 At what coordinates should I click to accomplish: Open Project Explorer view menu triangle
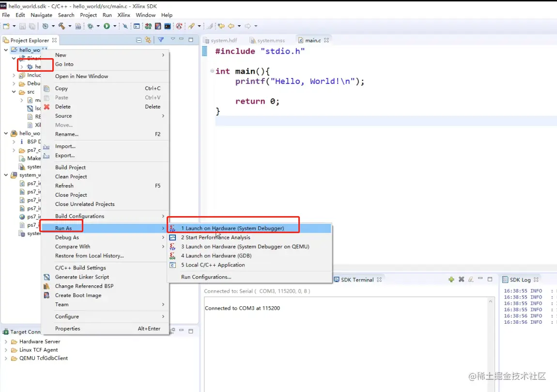coord(173,39)
